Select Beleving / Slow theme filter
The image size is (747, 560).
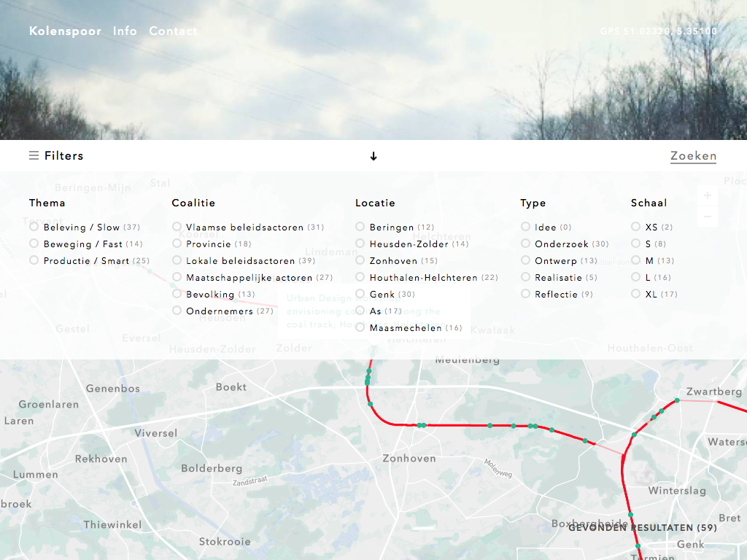85,227
